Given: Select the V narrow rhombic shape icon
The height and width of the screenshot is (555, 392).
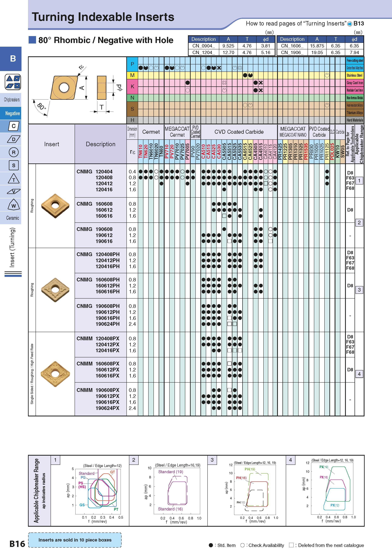Looking at the screenshot, I should point(14,192).
